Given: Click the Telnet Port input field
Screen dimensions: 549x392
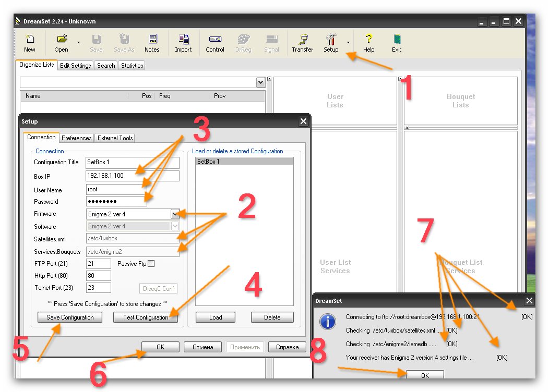Looking at the screenshot, I should coord(99,287).
